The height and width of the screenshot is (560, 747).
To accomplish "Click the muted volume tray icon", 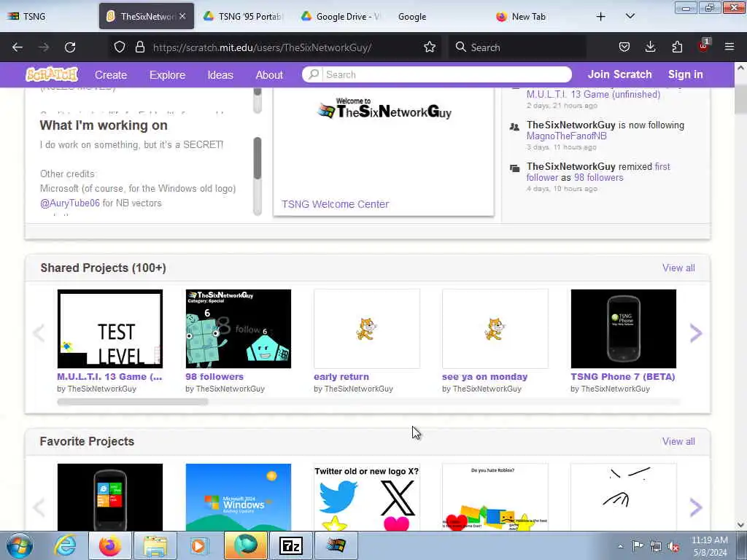I will (673, 547).
